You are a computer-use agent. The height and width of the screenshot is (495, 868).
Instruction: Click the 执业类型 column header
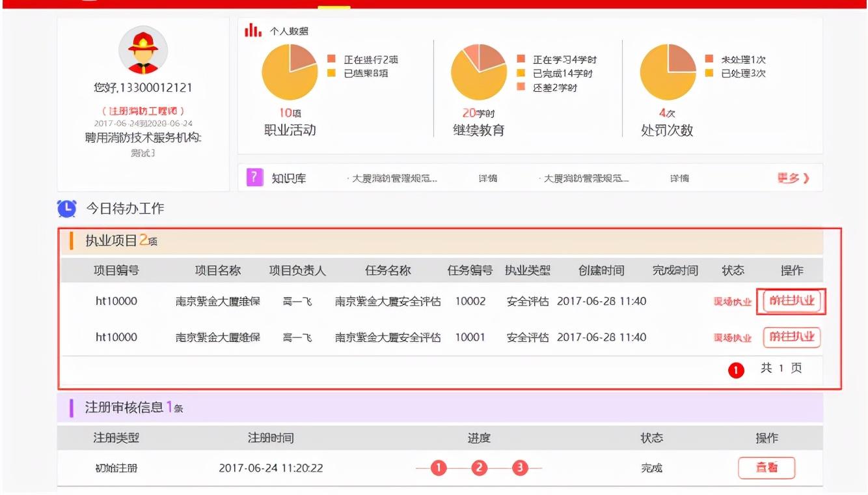(x=528, y=270)
